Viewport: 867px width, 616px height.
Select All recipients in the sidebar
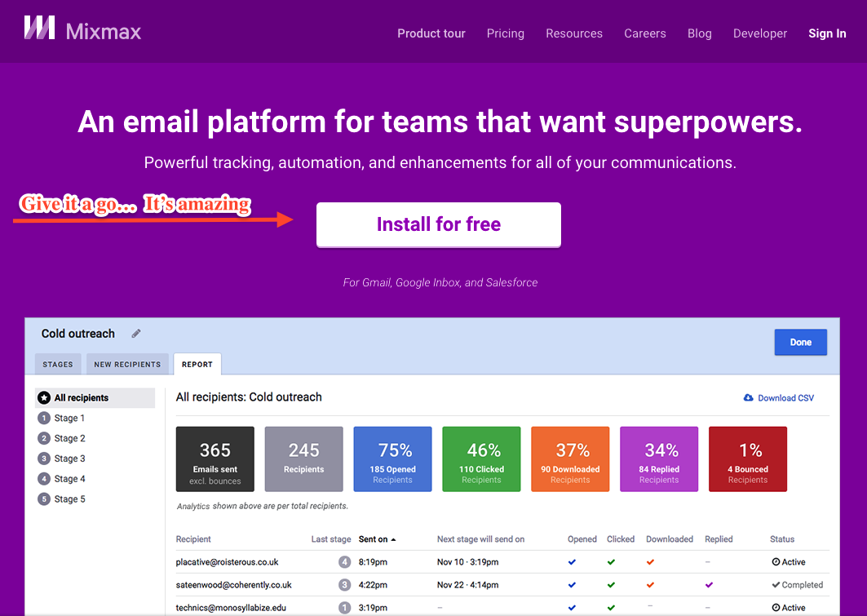95,397
